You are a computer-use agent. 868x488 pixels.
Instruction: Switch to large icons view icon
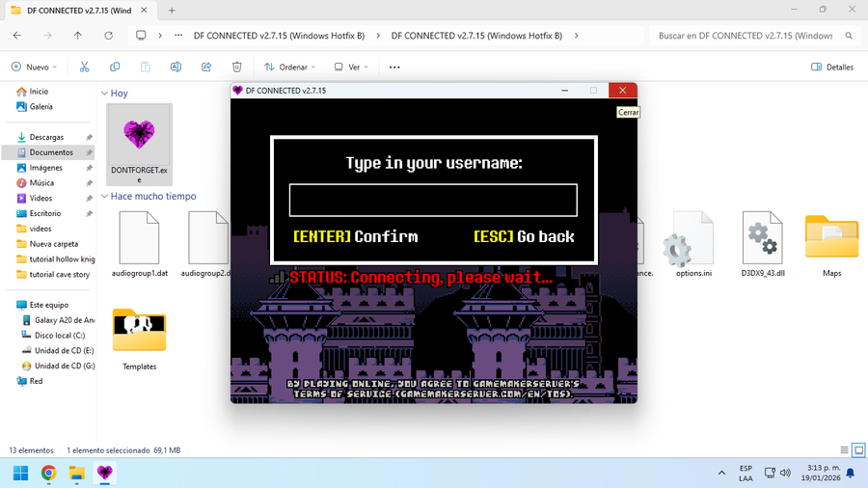(x=858, y=449)
